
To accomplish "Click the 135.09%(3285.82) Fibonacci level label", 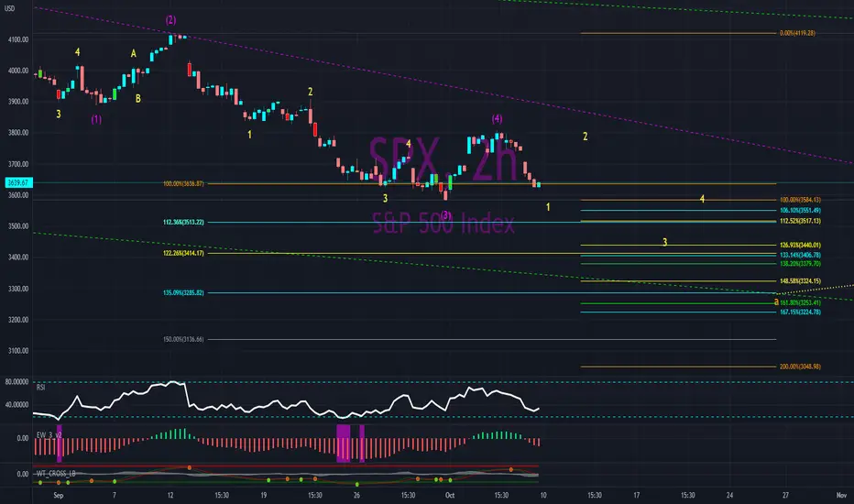I will point(183,293).
